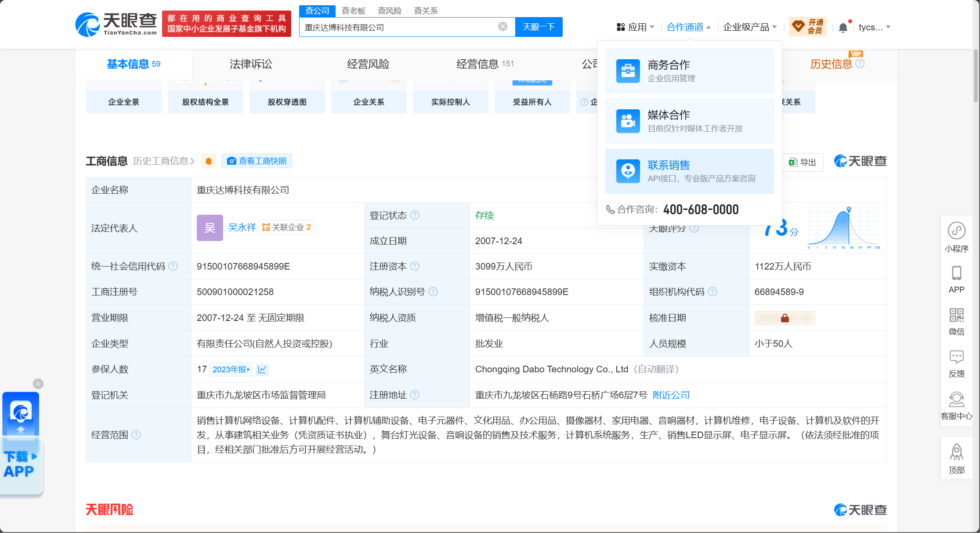Open 小程序 in right sidebar
Screen dimensions: 980x533
click(957, 237)
